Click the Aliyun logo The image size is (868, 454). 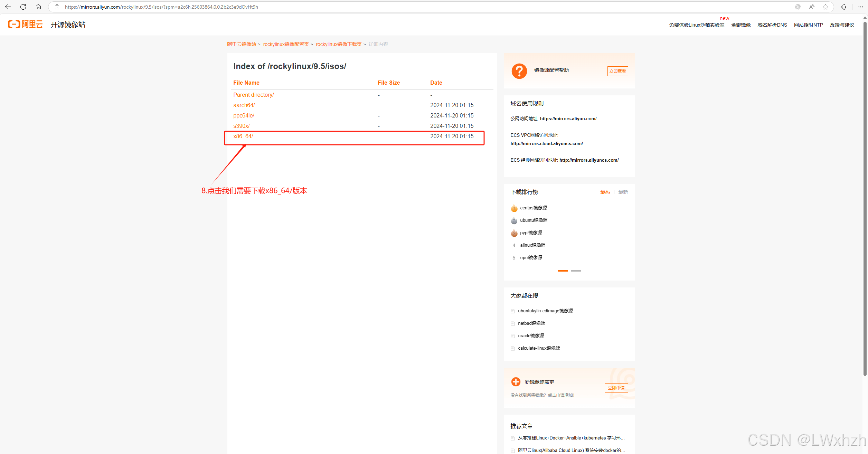tap(25, 24)
